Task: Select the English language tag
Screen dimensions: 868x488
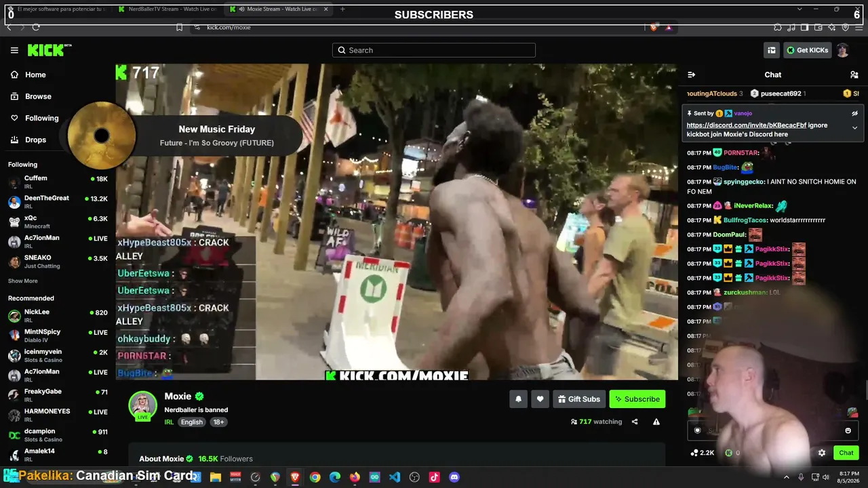Action: [191, 422]
